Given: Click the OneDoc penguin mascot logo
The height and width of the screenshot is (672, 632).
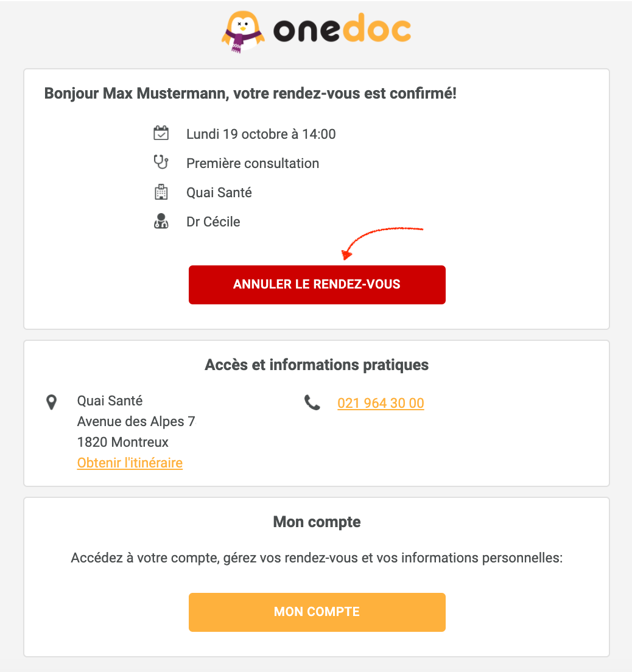Looking at the screenshot, I should (242, 31).
